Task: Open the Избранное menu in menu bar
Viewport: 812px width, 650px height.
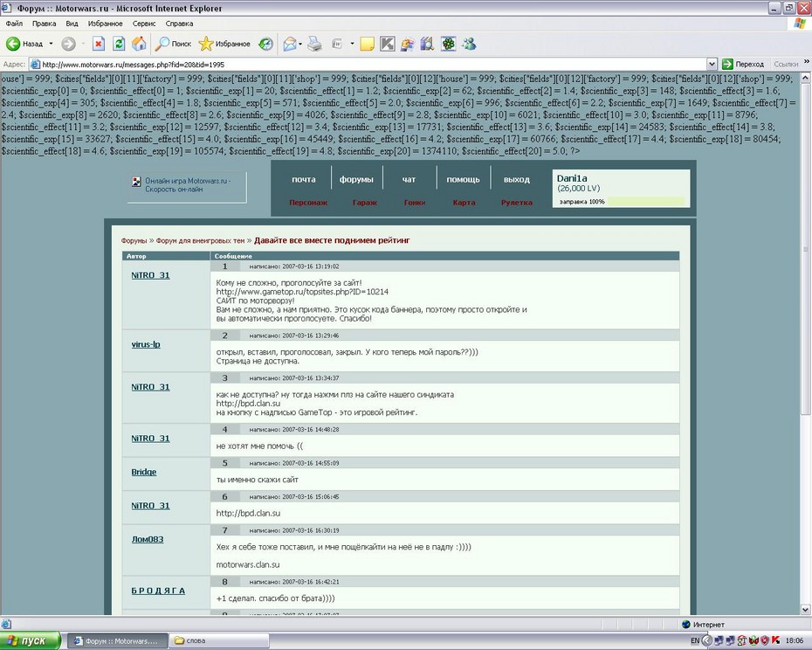Action: (105, 24)
